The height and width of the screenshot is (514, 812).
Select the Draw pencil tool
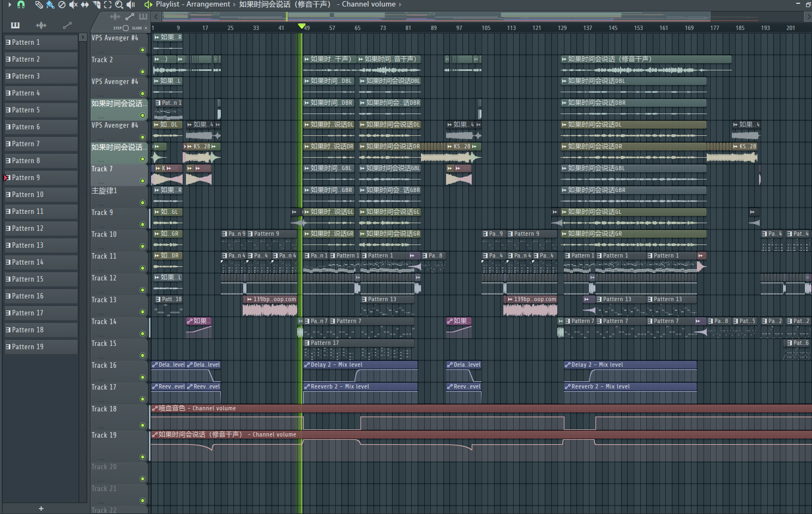pyautogui.click(x=39, y=4)
